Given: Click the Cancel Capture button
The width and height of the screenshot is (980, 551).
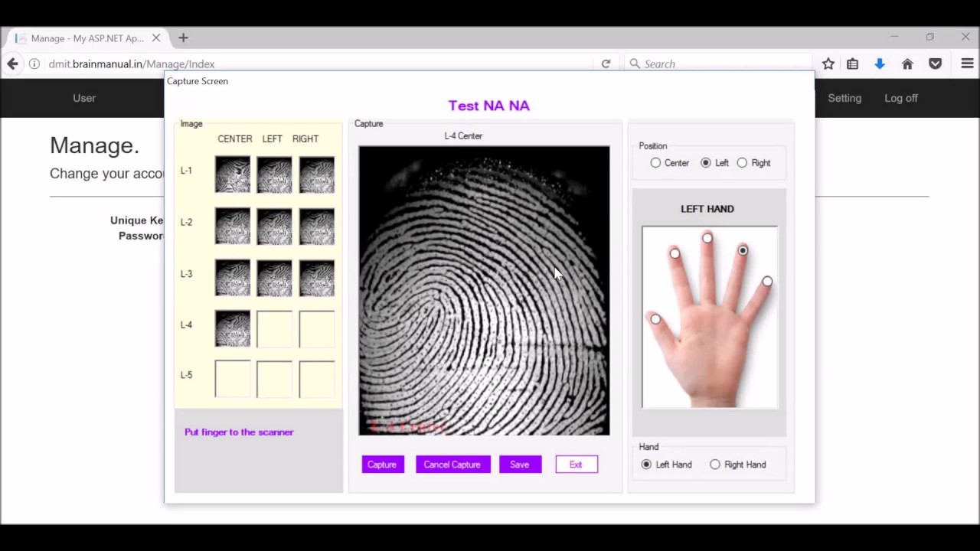Looking at the screenshot, I should coord(452,465).
